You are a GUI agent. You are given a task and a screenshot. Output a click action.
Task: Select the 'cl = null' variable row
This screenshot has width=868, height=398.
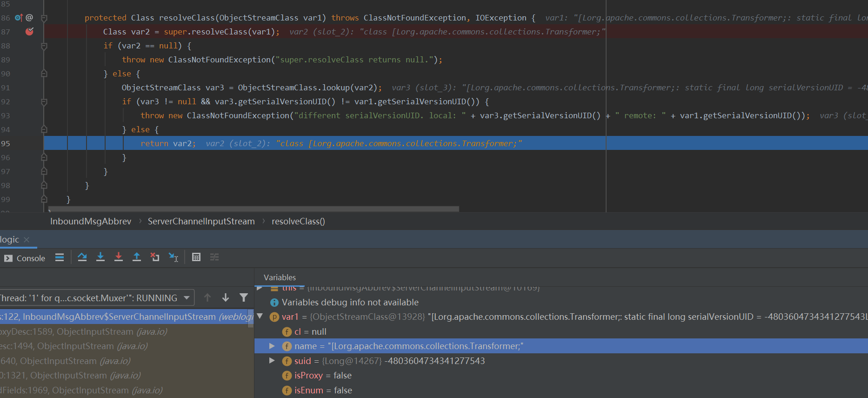click(561, 331)
